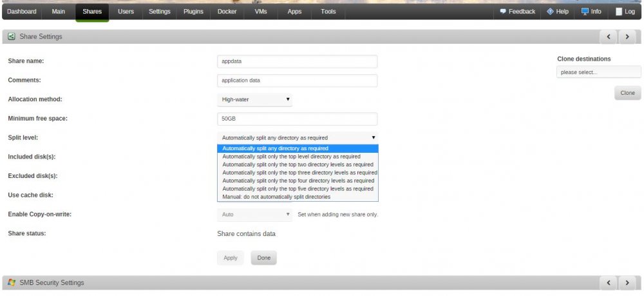Select the Shares tab
Screen dimensions: 644x296
[x=92, y=12]
